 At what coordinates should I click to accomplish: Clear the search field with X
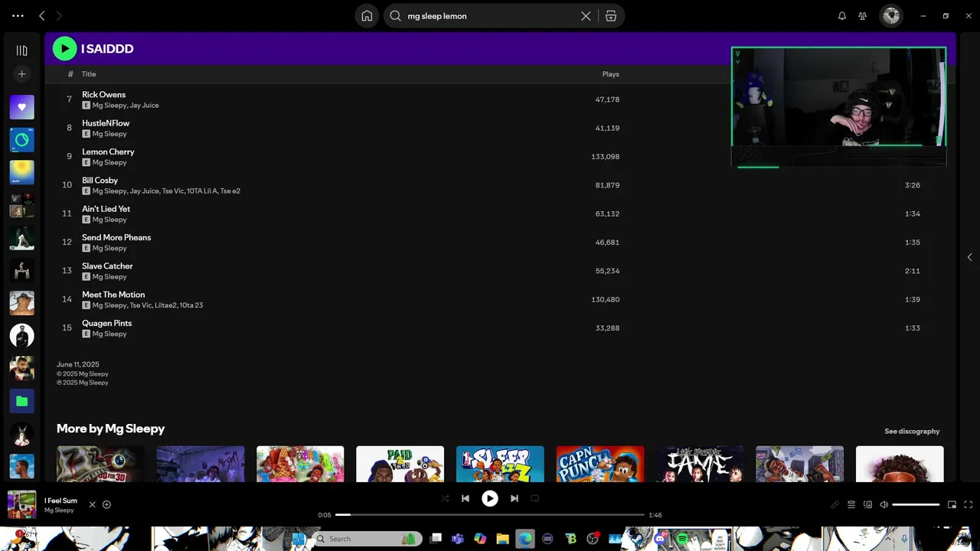(586, 15)
